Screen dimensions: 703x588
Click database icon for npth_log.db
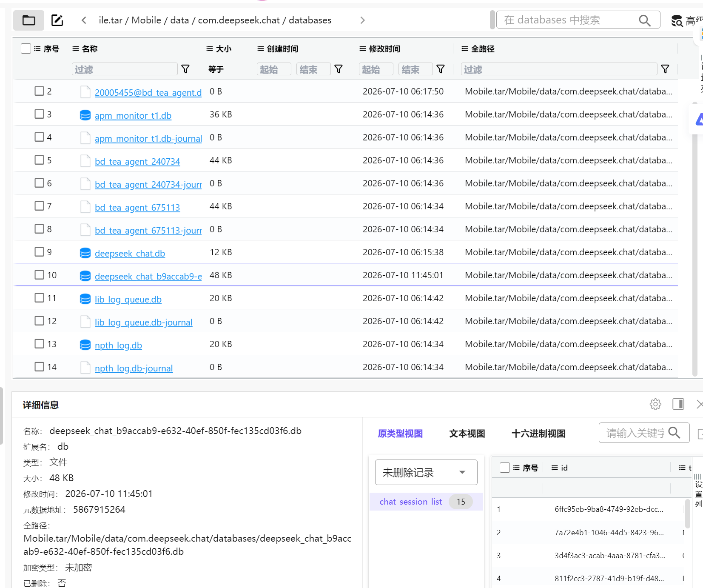click(x=85, y=345)
